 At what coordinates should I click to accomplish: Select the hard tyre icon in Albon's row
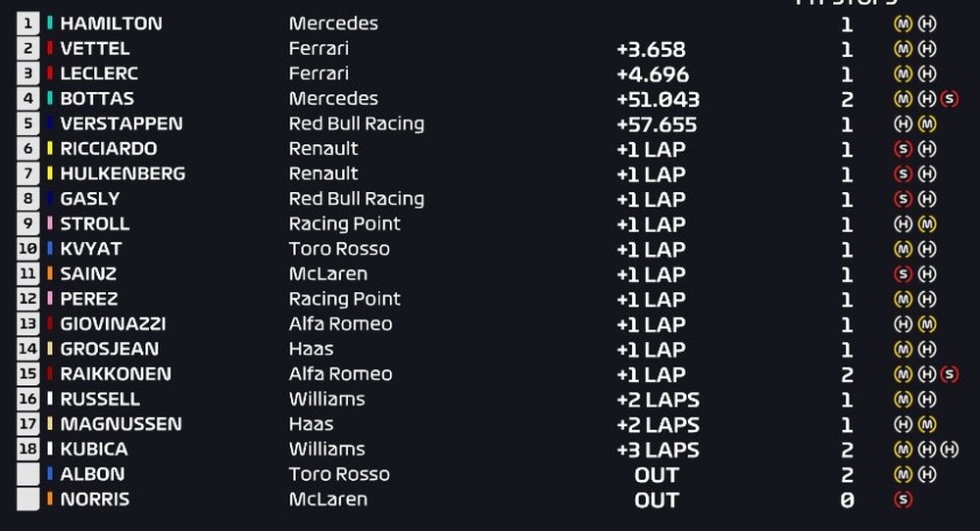[926, 475]
